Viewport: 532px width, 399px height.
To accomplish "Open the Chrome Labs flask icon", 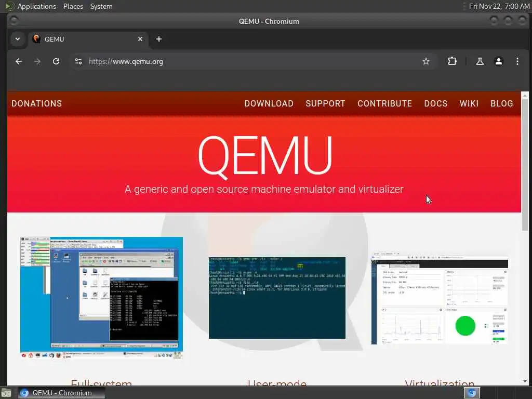I will [x=480, y=61].
